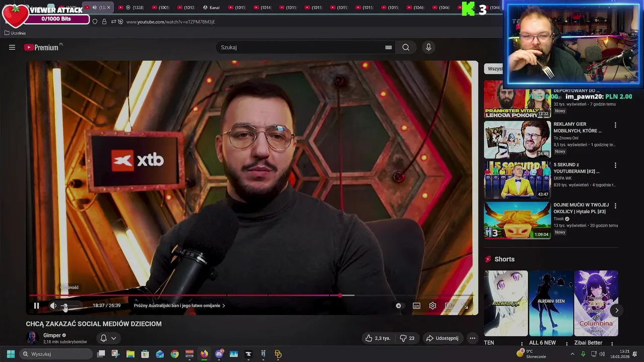Start voice search with microphone
The width and height of the screenshot is (644, 362).
[429, 47]
